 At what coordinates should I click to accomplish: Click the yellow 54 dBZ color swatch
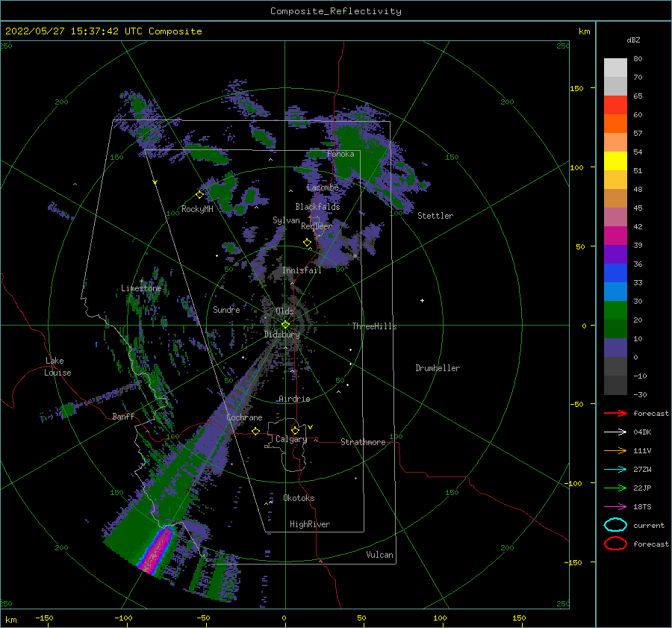615,161
